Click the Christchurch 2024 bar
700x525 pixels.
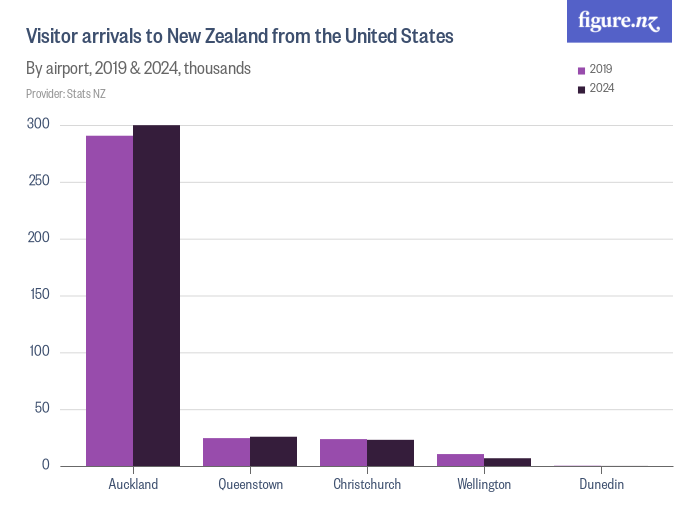tap(390, 453)
